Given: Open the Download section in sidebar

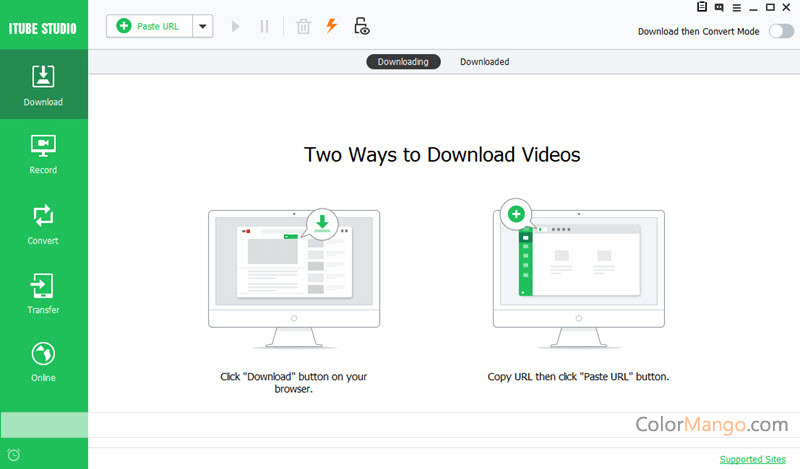Looking at the screenshot, I should [x=43, y=85].
